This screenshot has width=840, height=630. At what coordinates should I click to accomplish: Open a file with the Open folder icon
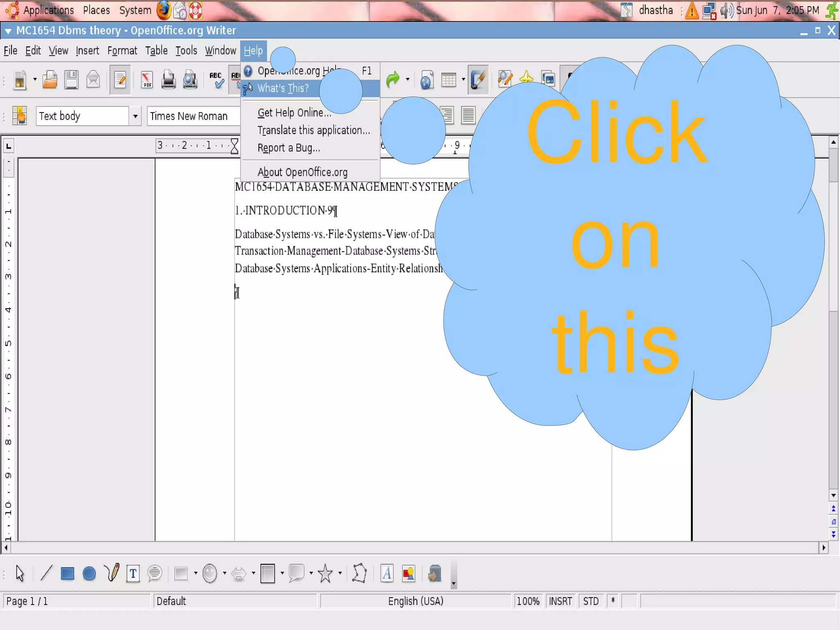pyautogui.click(x=50, y=80)
